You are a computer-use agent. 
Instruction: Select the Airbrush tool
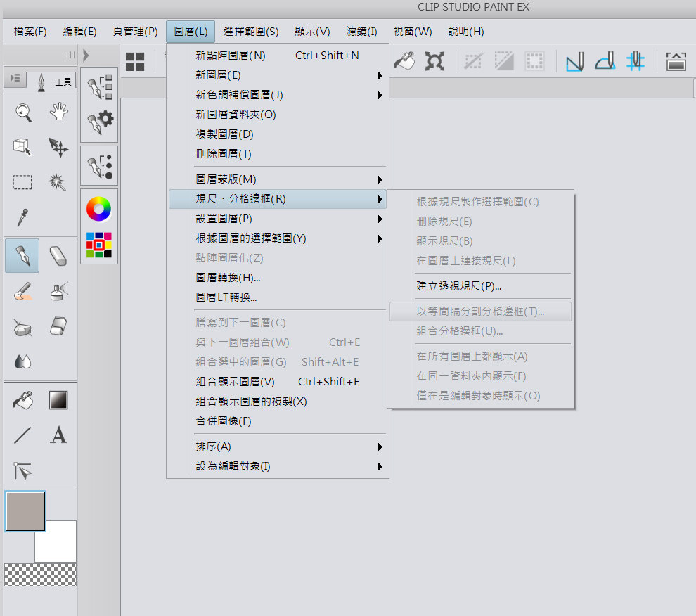click(58, 291)
